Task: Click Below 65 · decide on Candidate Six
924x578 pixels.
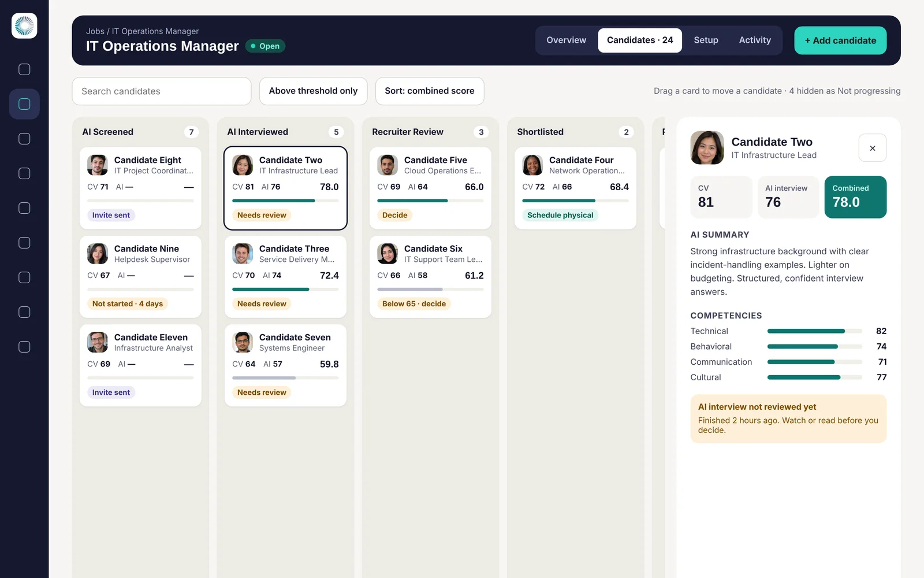Action: pyautogui.click(x=414, y=303)
